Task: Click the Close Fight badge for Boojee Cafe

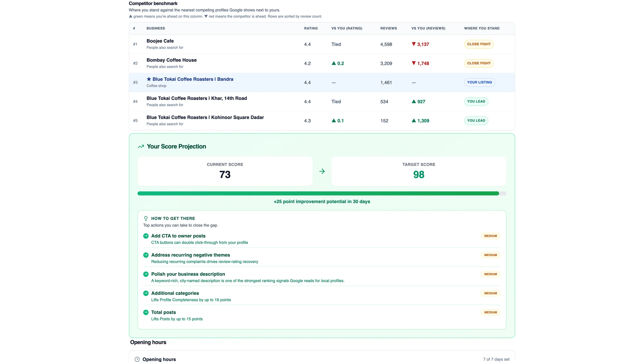Action: pos(479,44)
